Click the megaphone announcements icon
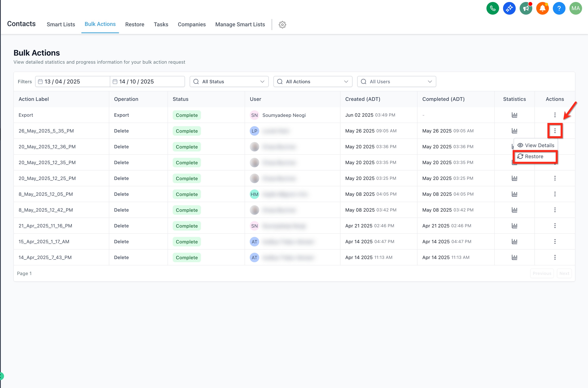The height and width of the screenshot is (388, 588). coord(526,9)
